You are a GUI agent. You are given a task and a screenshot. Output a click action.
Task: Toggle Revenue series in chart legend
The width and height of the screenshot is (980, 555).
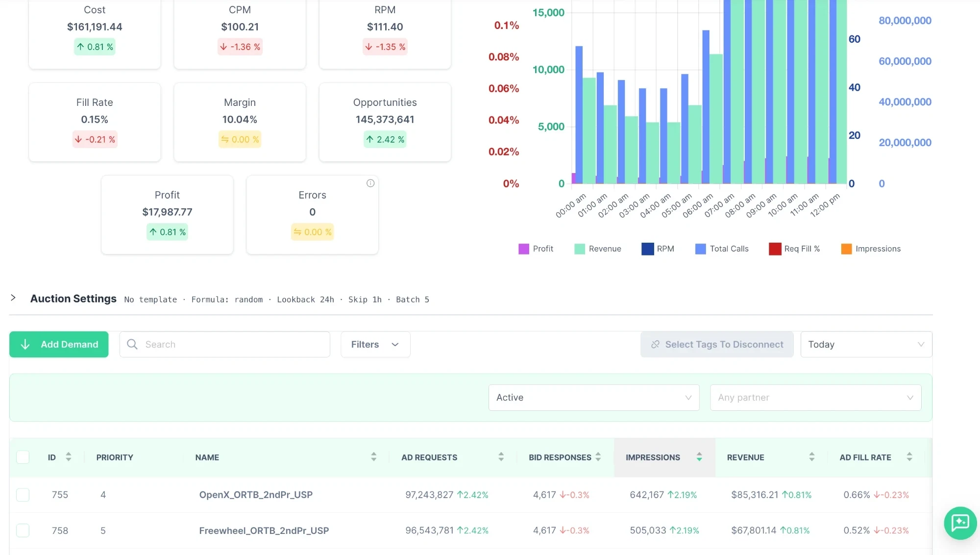(598, 249)
